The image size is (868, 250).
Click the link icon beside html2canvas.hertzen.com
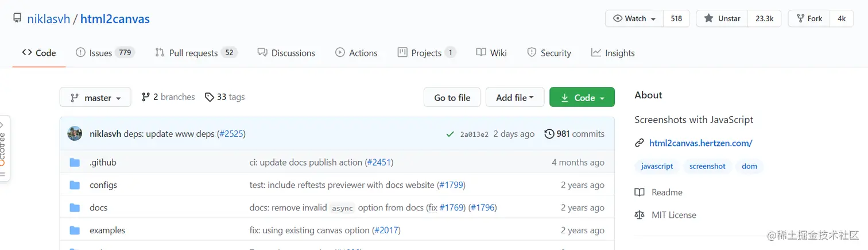pyautogui.click(x=640, y=143)
